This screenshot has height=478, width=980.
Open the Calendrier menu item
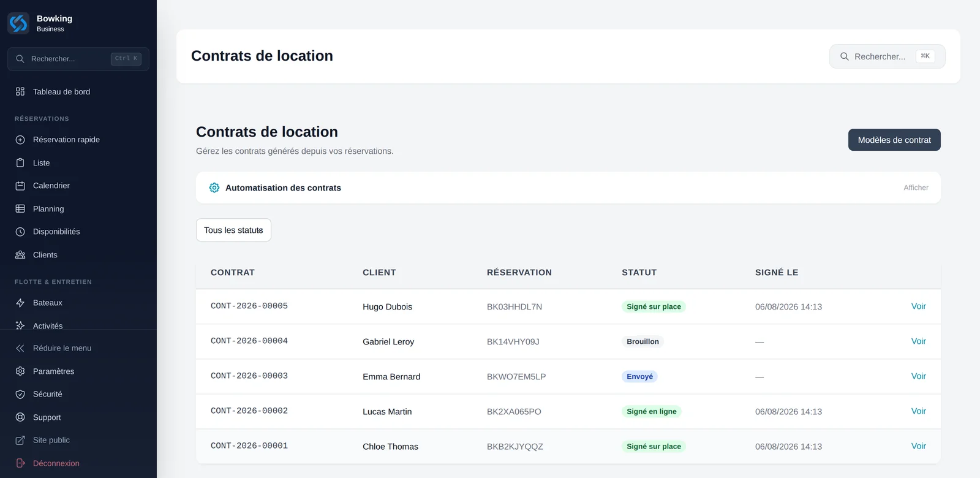point(78,186)
